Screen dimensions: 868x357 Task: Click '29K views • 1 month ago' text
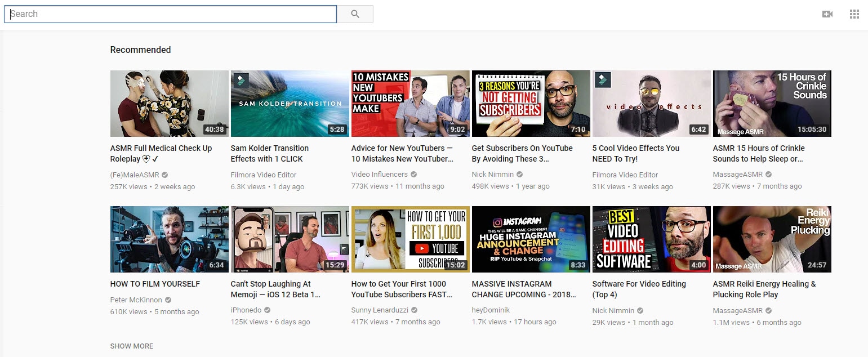coord(633,322)
